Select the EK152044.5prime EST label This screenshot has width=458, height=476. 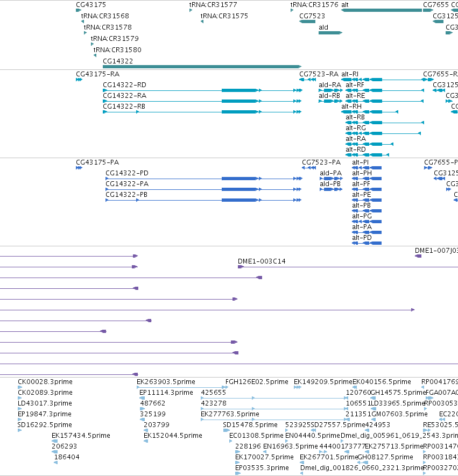(173, 436)
